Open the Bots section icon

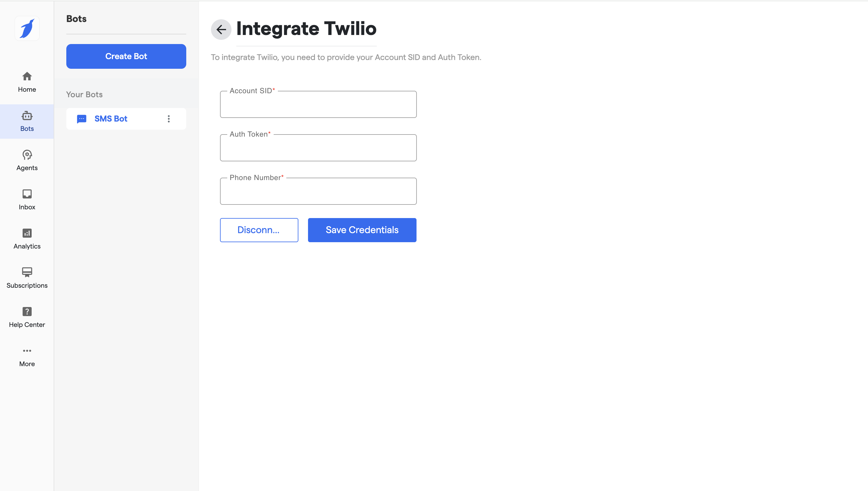point(27,116)
